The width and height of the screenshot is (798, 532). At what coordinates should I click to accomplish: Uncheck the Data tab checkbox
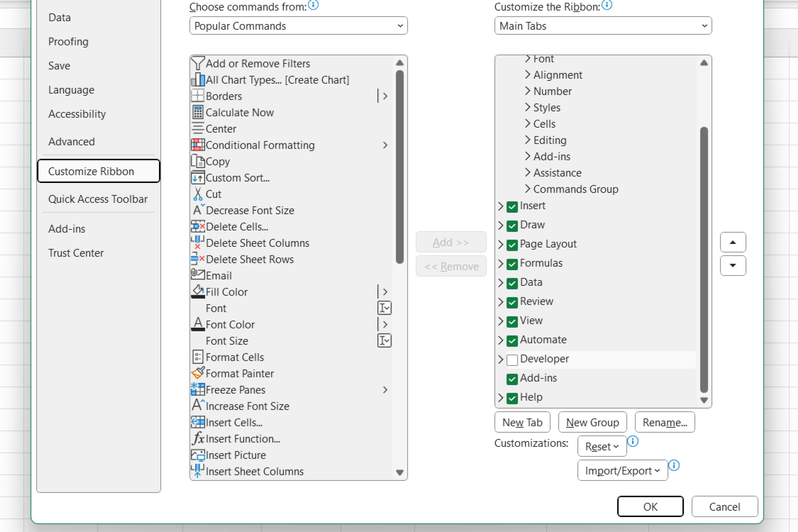[x=512, y=283]
